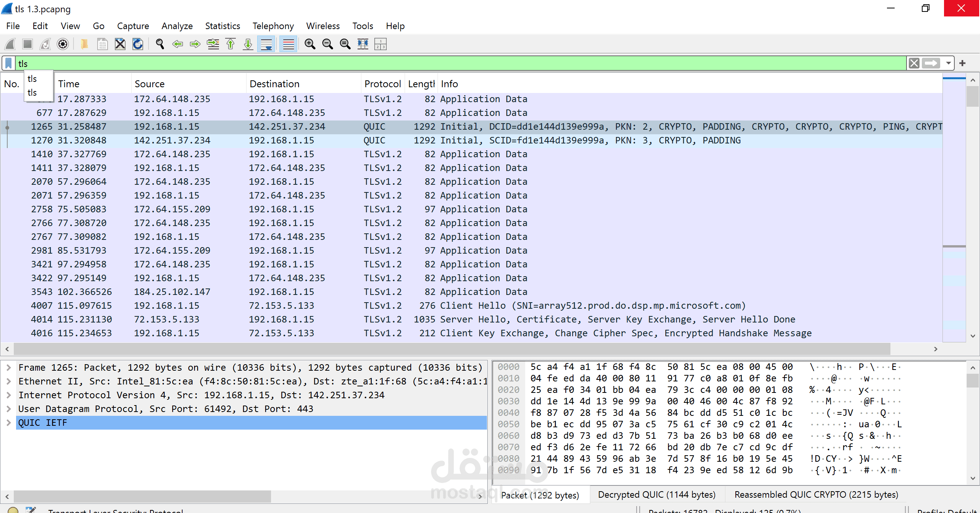Viewport: 980px width, 513px height.
Task: Toggle auto-scroll during live capture
Action: click(266, 44)
